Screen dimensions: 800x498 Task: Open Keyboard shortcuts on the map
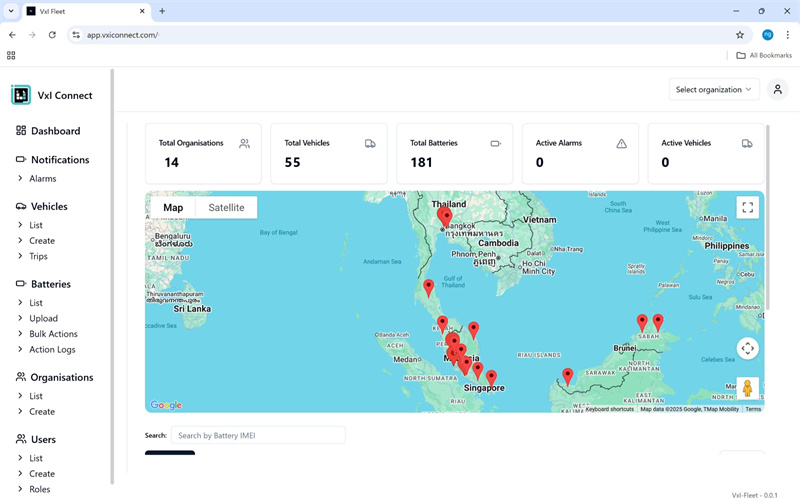click(610, 409)
